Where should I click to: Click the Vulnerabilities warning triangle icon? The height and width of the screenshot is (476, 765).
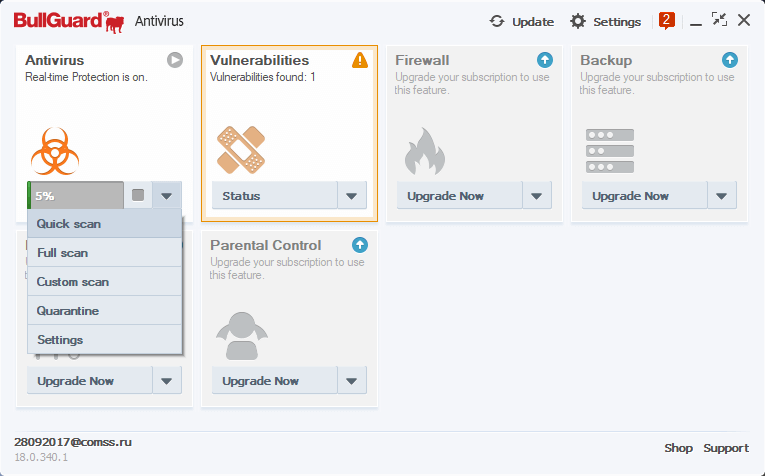[360, 60]
